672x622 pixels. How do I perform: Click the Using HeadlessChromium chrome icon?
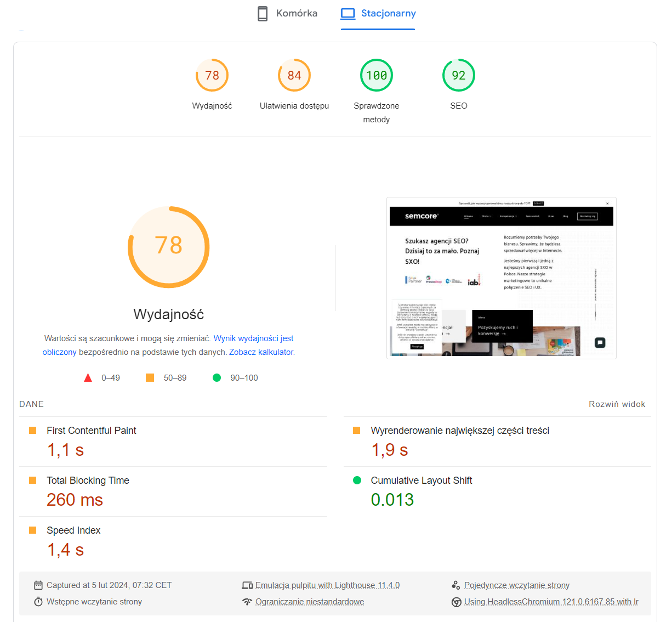click(456, 602)
